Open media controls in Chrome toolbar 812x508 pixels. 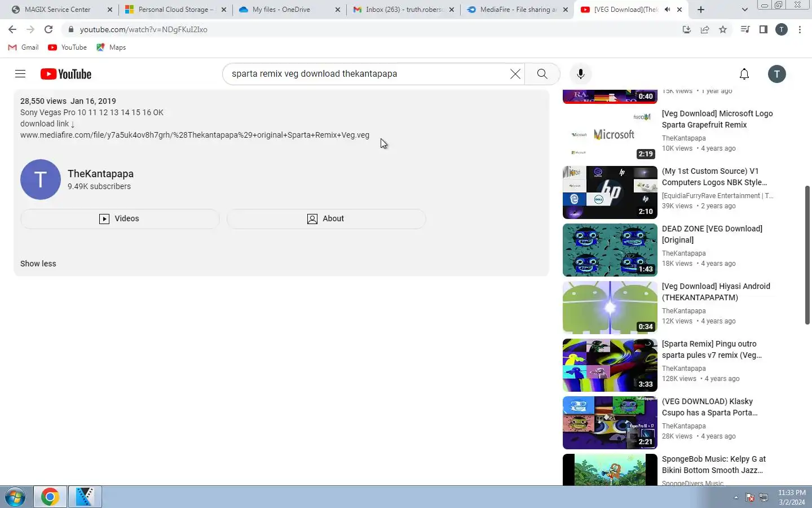point(745,29)
